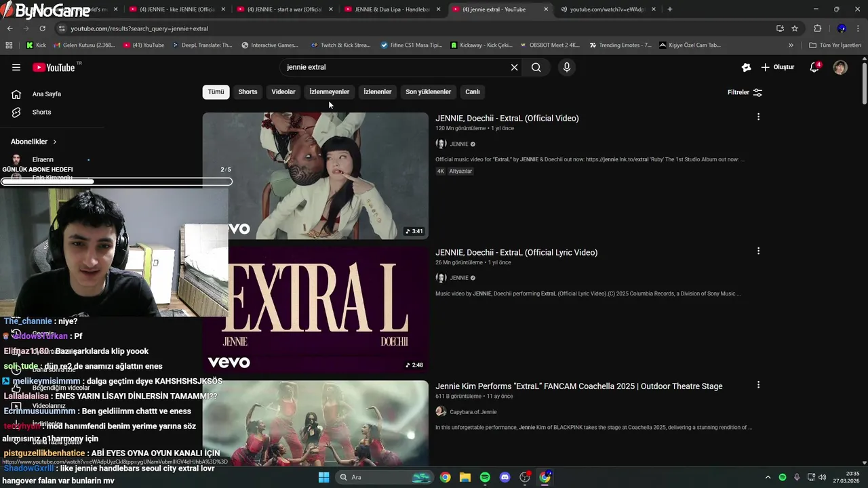This screenshot has width=868, height=488.
Task: Open the Kick bookmark
Action: (x=36, y=45)
